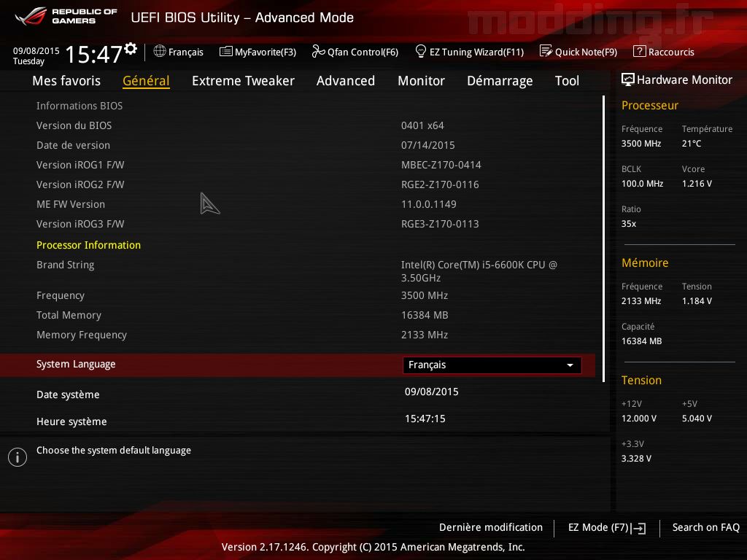This screenshot has width=747, height=560.
Task: Click the Vcore value 1.216 V
Action: point(697,184)
